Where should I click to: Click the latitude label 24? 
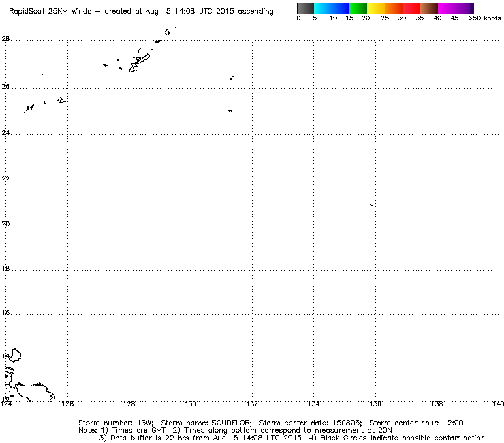pos(5,132)
